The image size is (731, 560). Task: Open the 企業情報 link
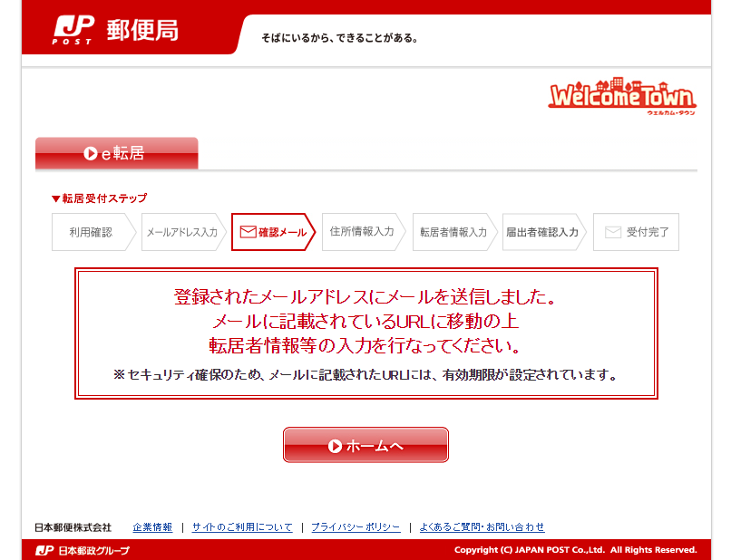(152, 526)
